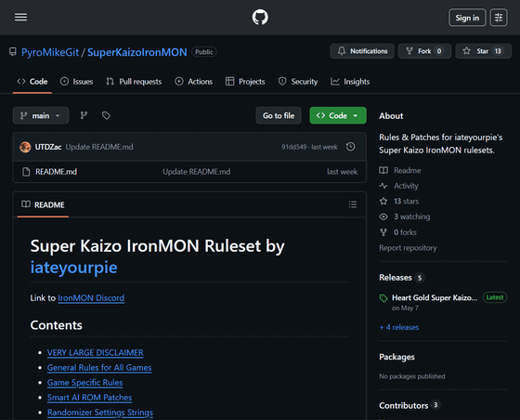
Task: Open commit hash 91dd549
Action: click(293, 147)
